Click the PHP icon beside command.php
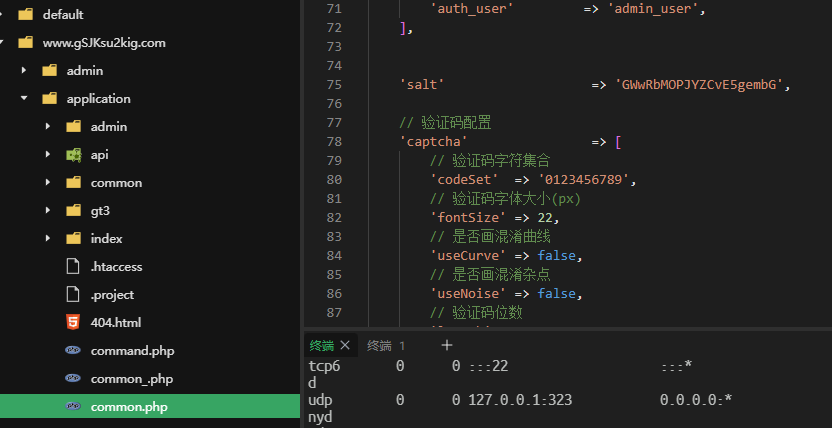832x428 pixels. [73, 351]
